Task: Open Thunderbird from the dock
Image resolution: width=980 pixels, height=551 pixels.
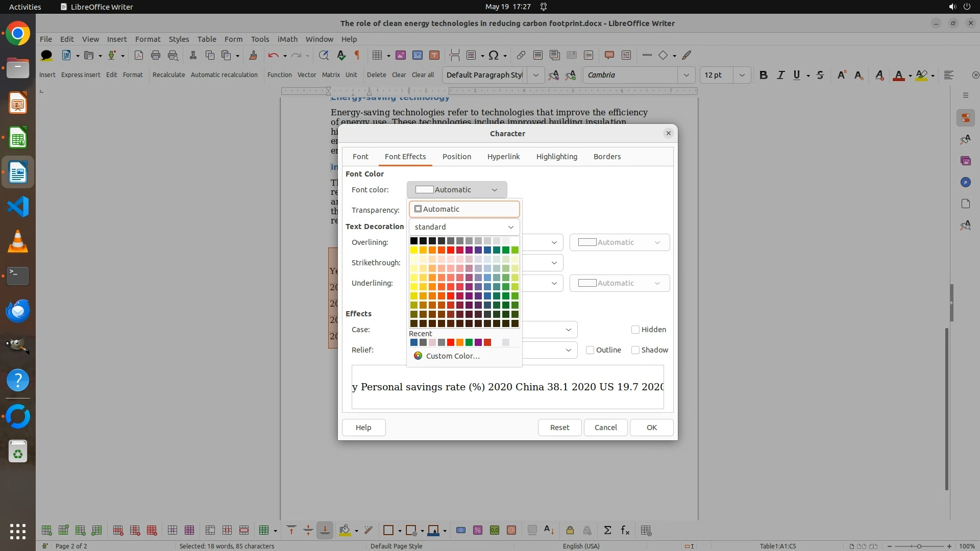Action: (x=18, y=311)
